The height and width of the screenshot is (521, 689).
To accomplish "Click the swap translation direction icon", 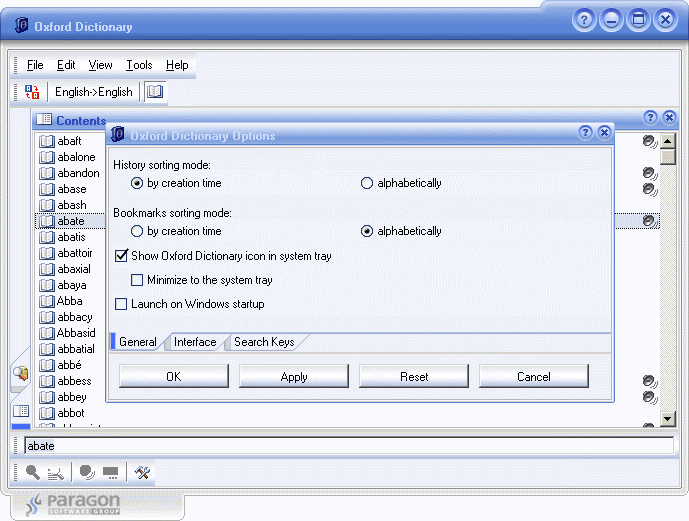I will (x=33, y=92).
